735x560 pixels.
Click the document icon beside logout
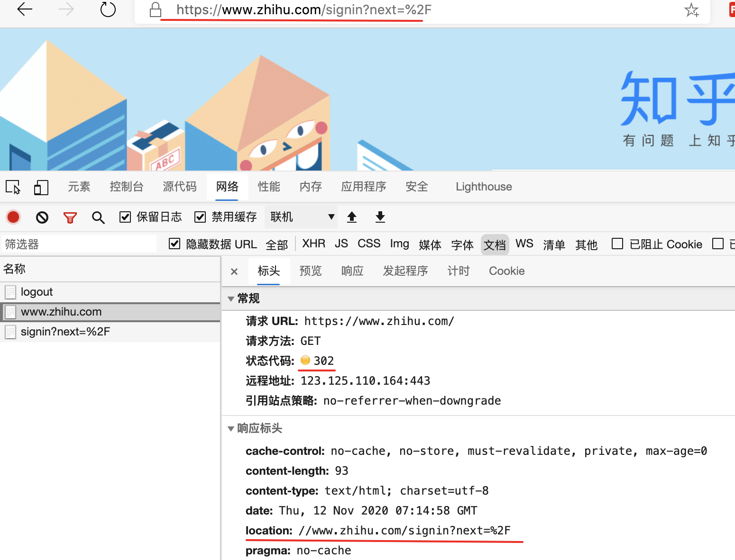(10, 292)
